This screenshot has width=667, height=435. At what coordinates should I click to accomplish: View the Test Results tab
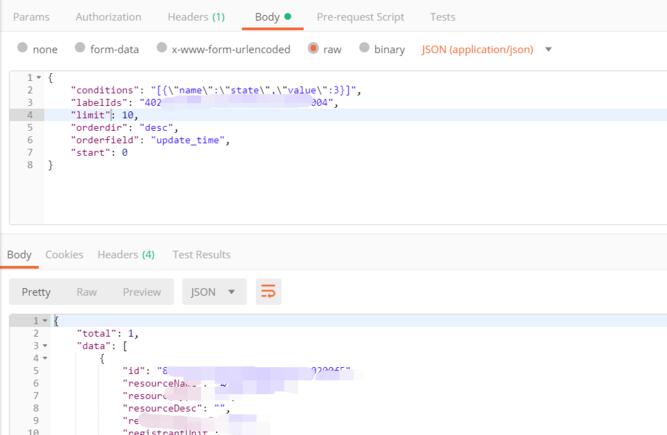[x=201, y=255]
